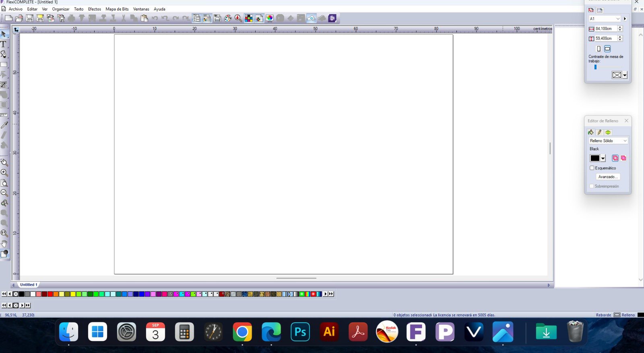Click the open file folder icon

[19, 18]
